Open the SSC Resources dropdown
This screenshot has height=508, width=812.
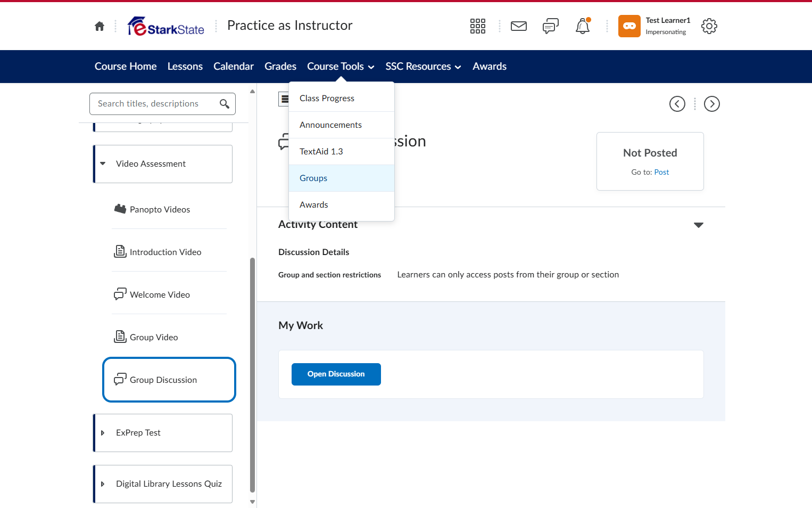(x=423, y=67)
